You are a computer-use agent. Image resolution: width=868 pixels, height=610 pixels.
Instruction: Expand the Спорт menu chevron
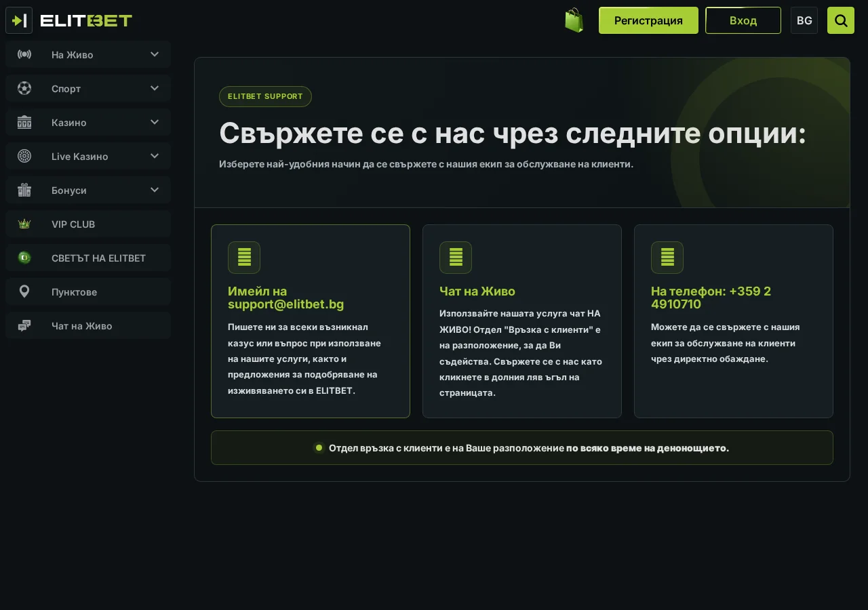155,88
